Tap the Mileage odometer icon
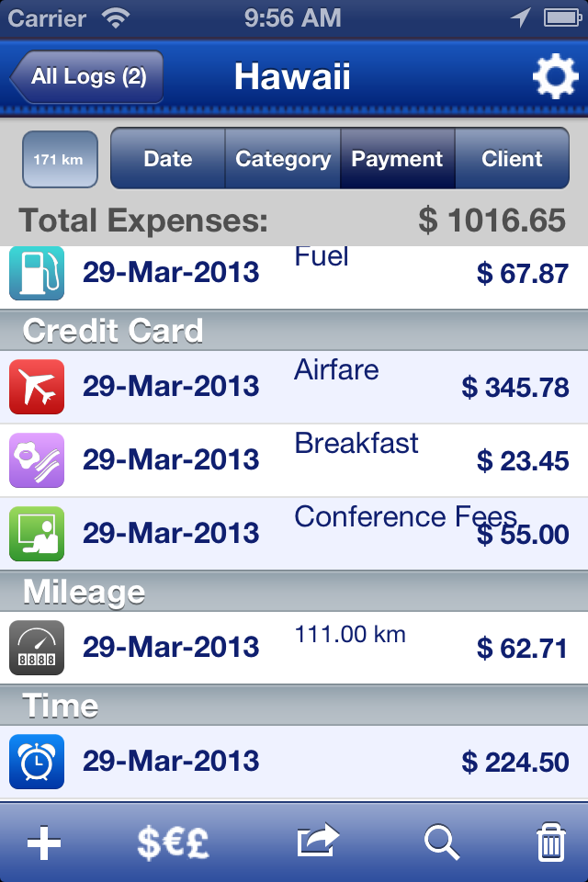 pos(37,648)
